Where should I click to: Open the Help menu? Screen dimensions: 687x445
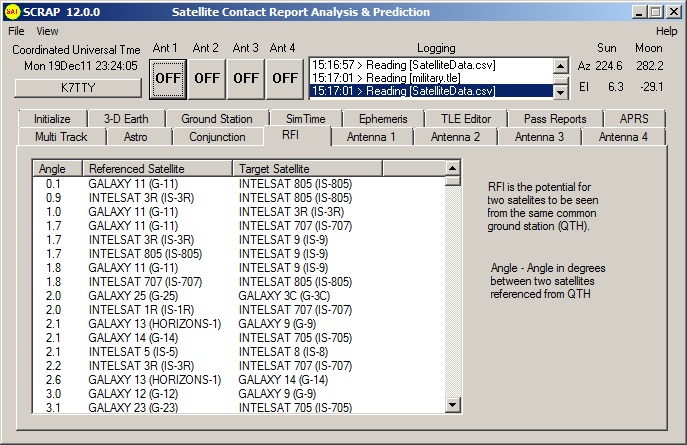666,31
